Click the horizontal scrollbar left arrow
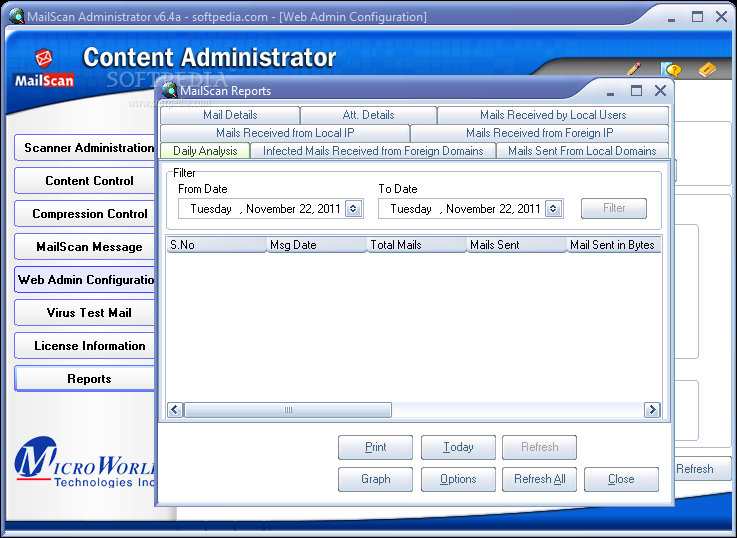The height and width of the screenshot is (538, 737). (175, 410)
